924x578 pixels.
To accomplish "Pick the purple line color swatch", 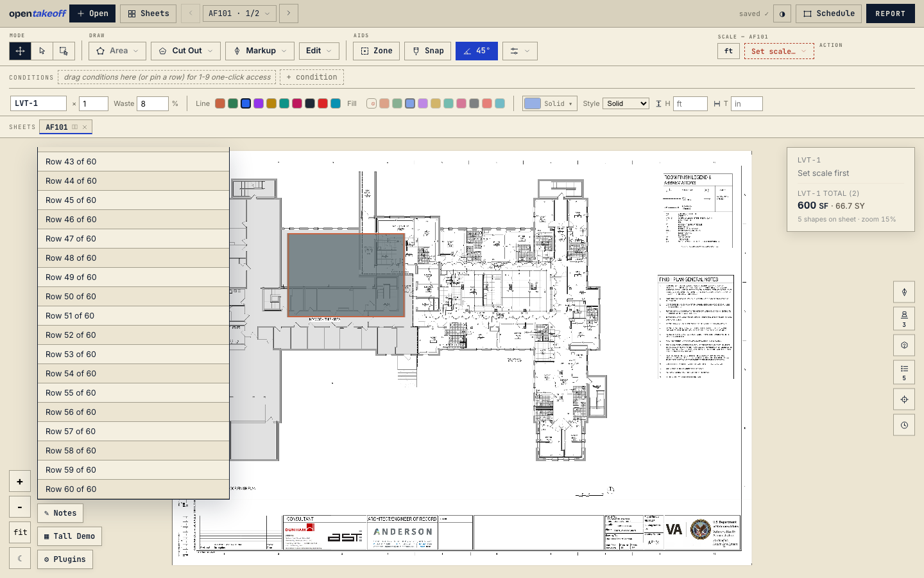I will coord(259,103).
